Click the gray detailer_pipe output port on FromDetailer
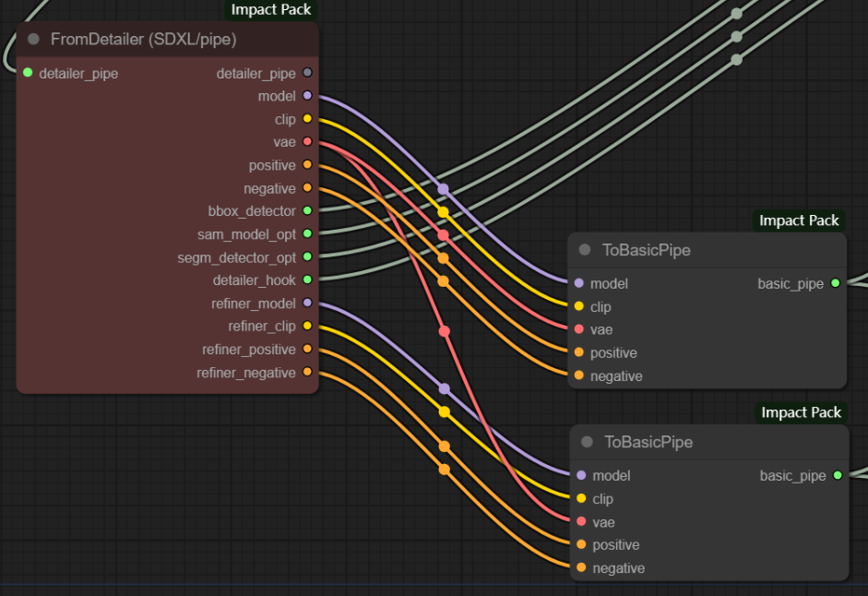The height and width of the screenshot is (596, 868). [307, 73]
